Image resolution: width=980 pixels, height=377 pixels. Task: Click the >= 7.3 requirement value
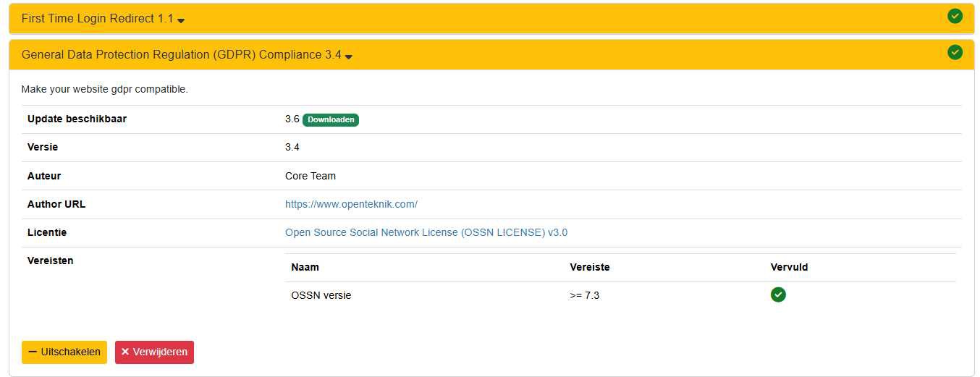[x=584, y=295]
